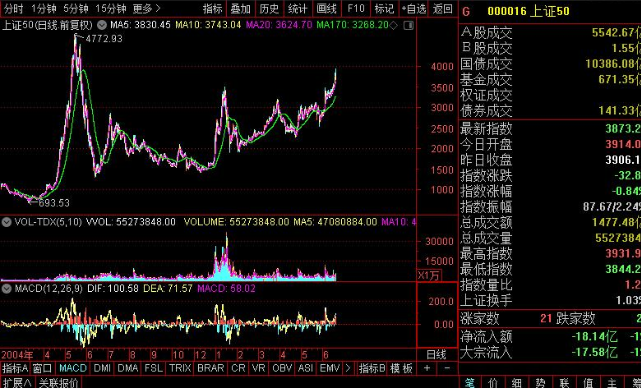Click 2004年 on time axis

point(17,354)
